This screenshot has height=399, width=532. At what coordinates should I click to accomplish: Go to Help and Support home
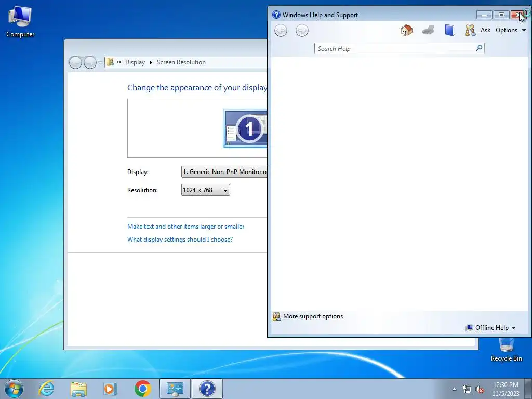click(x=406, y=30)
